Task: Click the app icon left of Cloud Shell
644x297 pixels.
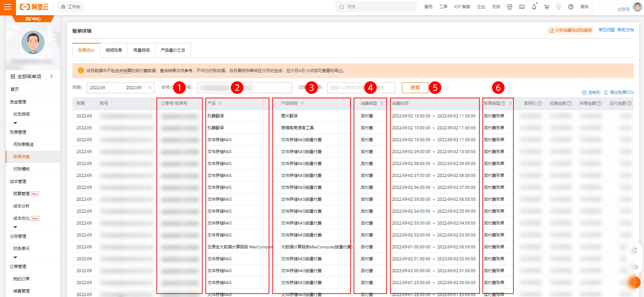Action: 510,7
